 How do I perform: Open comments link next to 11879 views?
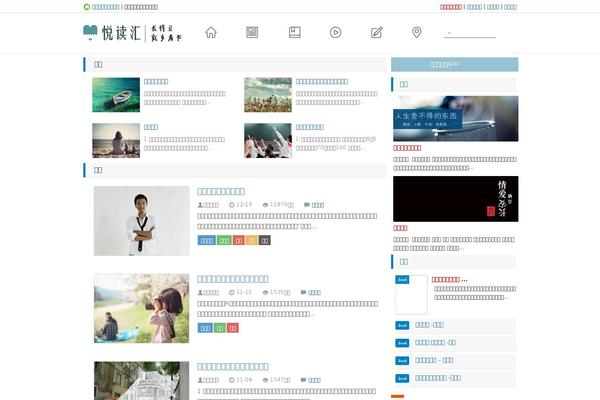point(318,205)
